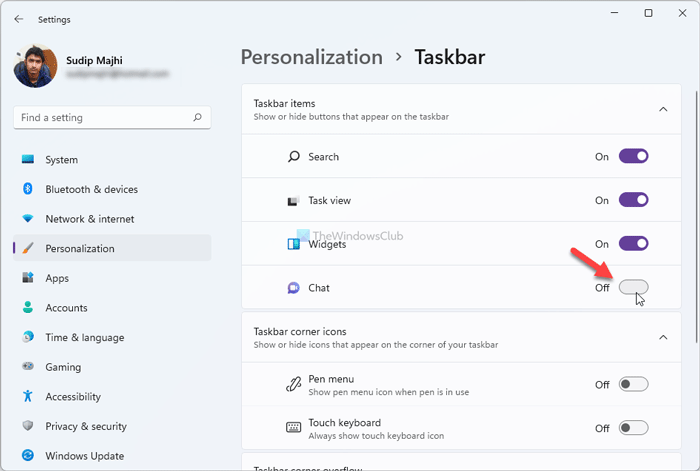Collapse the Taskbar items section
700x471 pixels.
(662, 109)
